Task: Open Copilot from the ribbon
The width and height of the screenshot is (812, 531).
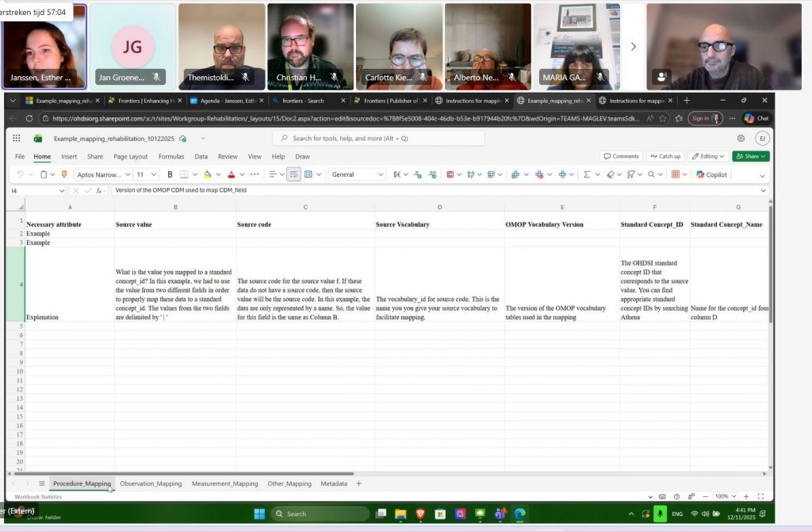Action: pos(710,174)
